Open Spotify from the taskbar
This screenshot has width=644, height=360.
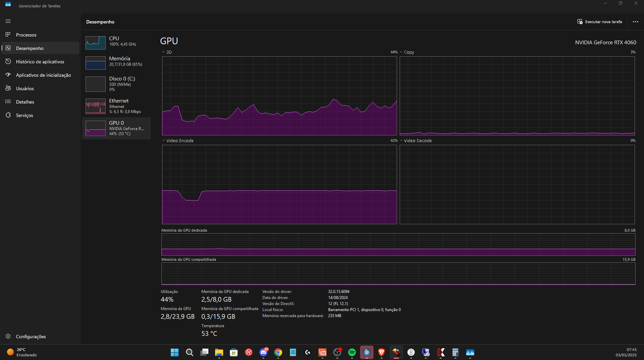tap(352, 352)
